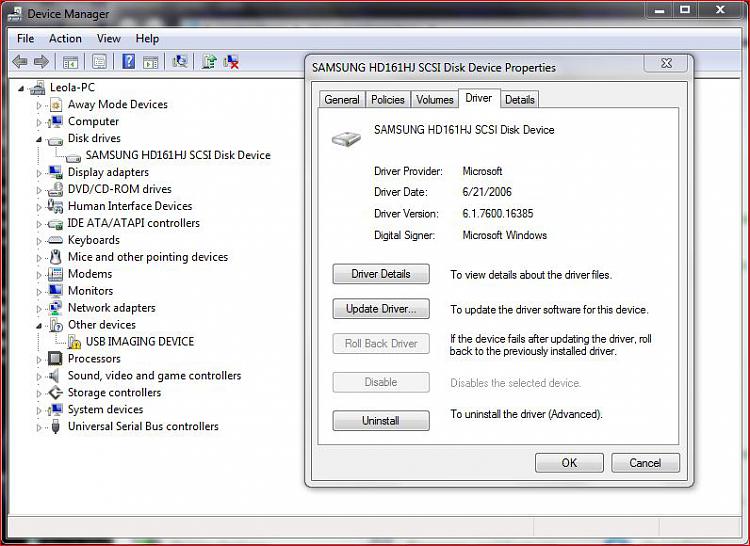Screen dimensions: 750x546
Task: Click the Driver Details button
Action: click(381, 274)
